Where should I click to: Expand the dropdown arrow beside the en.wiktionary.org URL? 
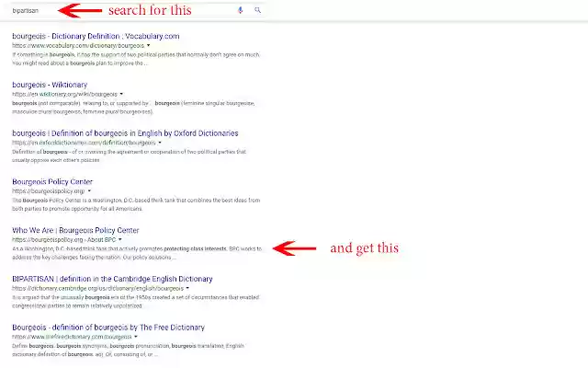coord(121,94)
